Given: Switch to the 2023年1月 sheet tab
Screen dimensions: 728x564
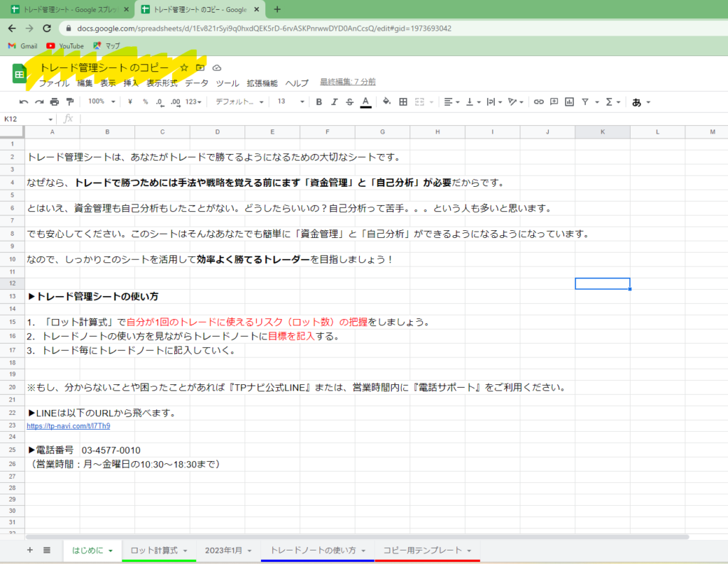Looking at the screenshot, I should pyautogui.click(x=223, y=551).
